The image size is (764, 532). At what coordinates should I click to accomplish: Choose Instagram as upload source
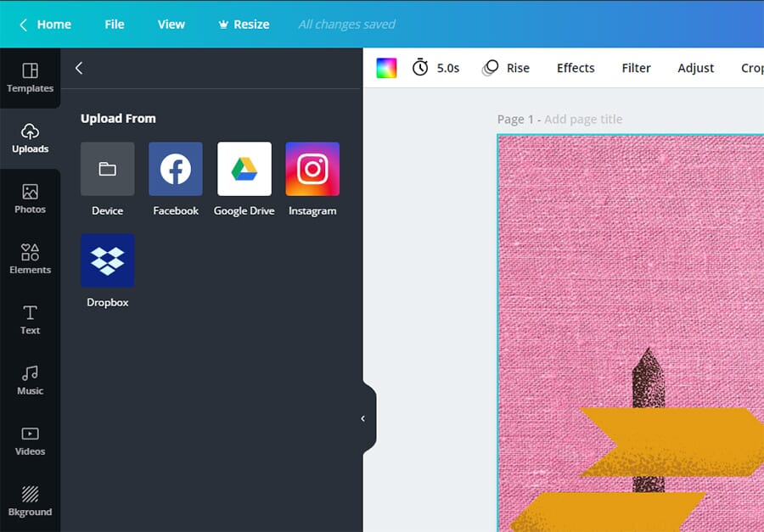(312, 169)
